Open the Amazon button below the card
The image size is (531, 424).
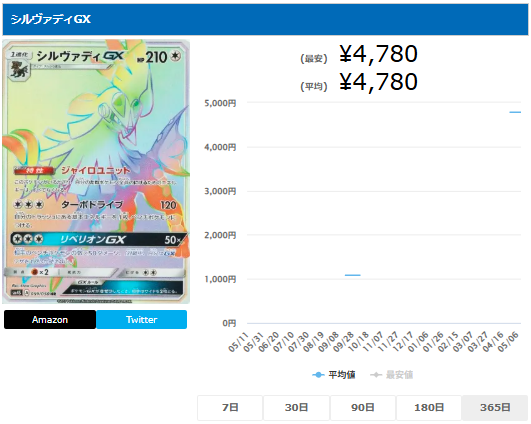click(x=50, y=319)
